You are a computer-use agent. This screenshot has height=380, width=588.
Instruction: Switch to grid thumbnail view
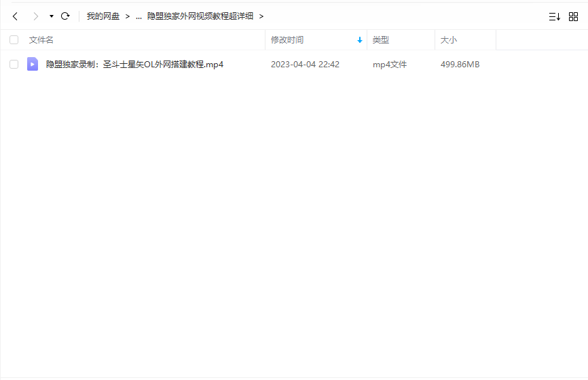coord(573,16)
